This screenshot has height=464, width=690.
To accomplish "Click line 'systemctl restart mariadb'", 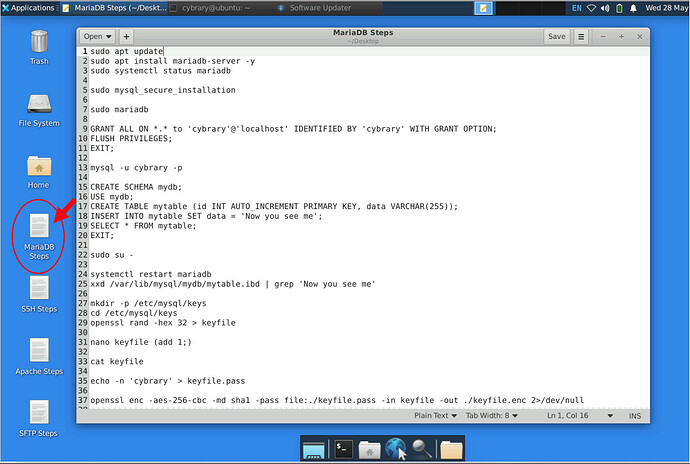I will click(151, 274).
